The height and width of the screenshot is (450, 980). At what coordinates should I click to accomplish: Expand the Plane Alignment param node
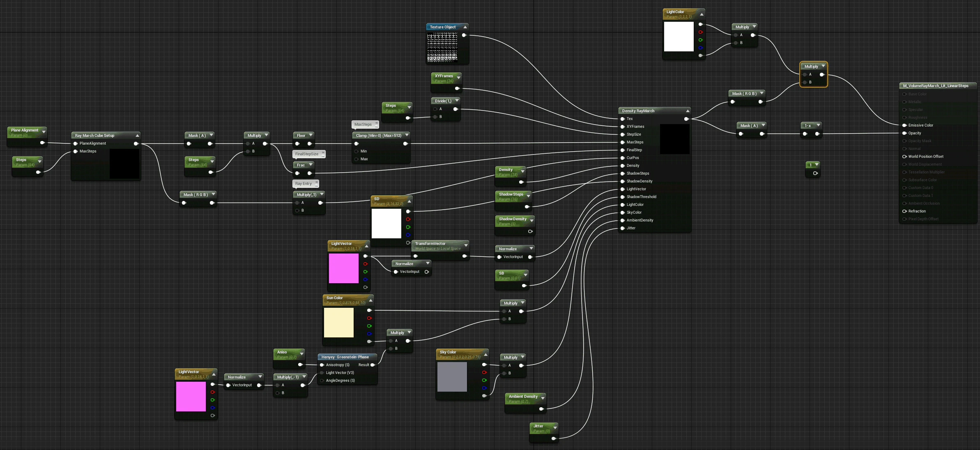(x=44, y=132)
